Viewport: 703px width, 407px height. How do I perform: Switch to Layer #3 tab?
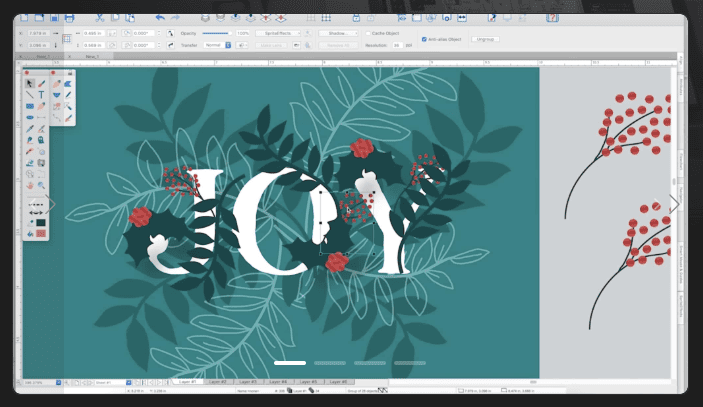(248, 382)
